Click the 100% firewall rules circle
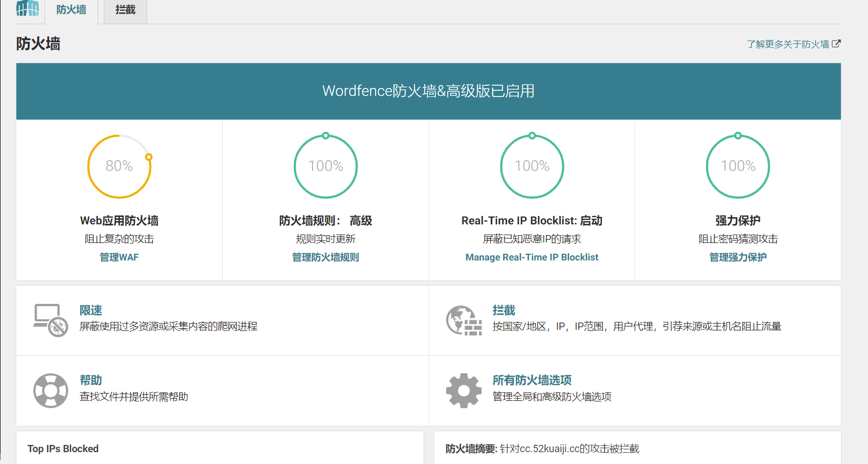Screen dimensions: 868x464 pyautogui.click(x=325, y=166)
